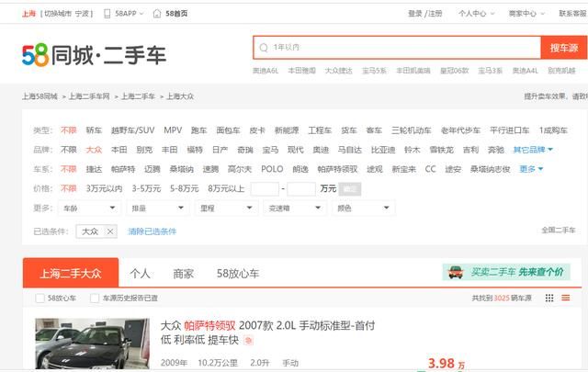
Task: Open the 颜色 dropdown
Action: [363, 209]
